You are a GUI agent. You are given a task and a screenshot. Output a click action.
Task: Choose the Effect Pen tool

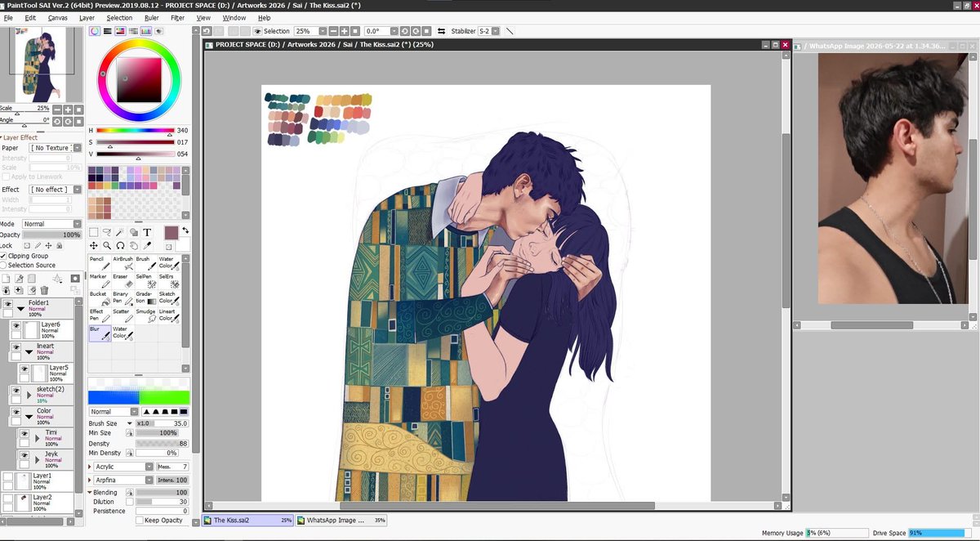tap(100, 315)
